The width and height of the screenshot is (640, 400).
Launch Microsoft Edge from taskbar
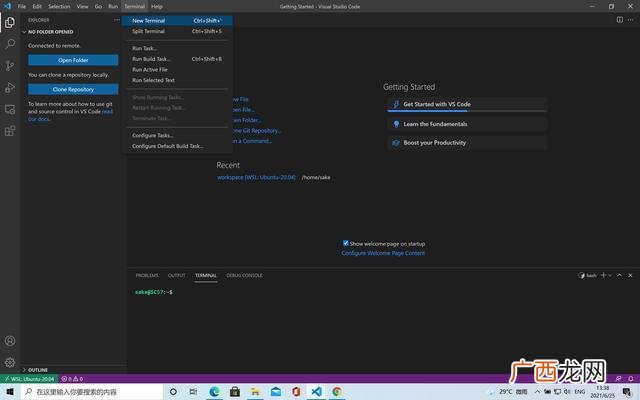coord(214,392)
